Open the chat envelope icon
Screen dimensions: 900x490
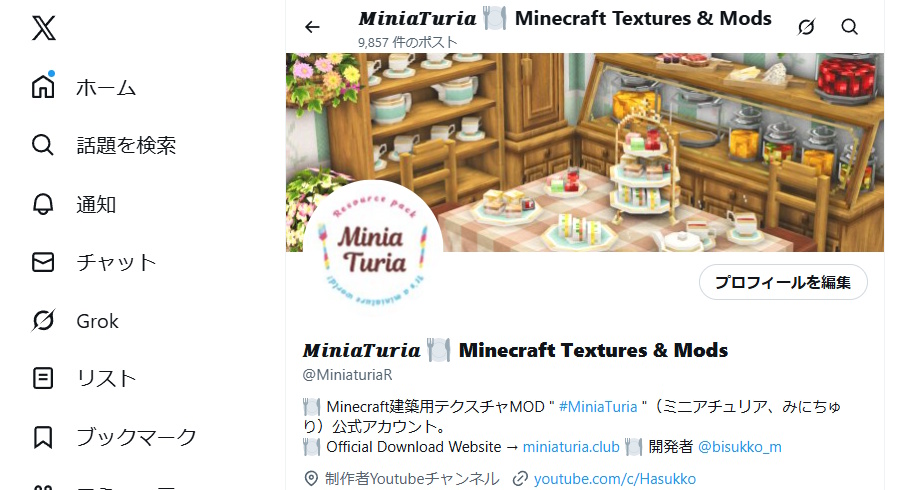click(43, 262)
